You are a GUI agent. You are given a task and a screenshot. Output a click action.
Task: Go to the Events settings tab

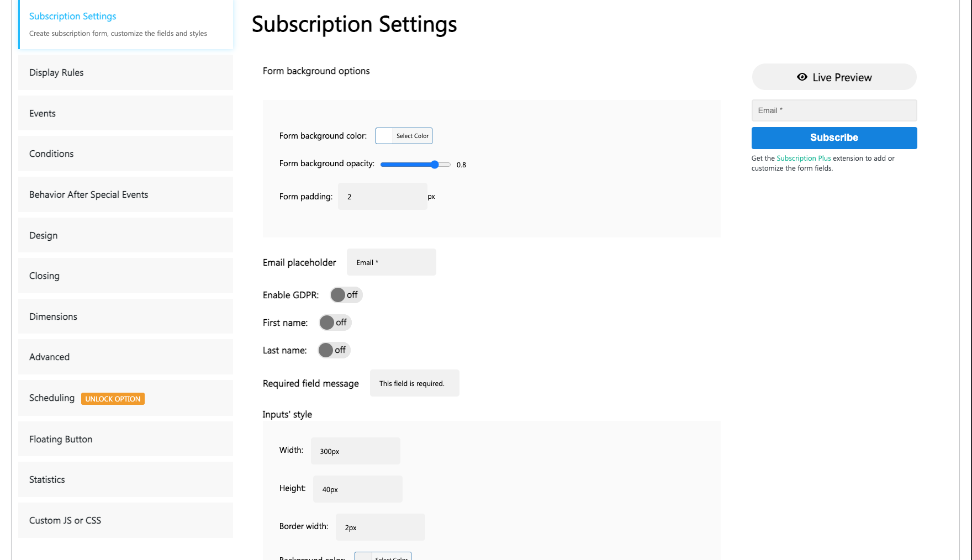(125, 113)
